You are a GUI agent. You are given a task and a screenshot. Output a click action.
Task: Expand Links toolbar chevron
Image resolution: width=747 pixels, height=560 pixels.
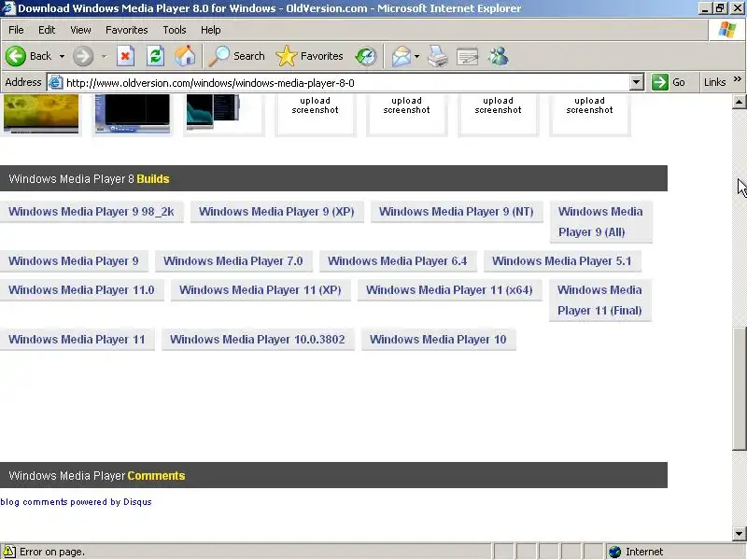(738, 79)
